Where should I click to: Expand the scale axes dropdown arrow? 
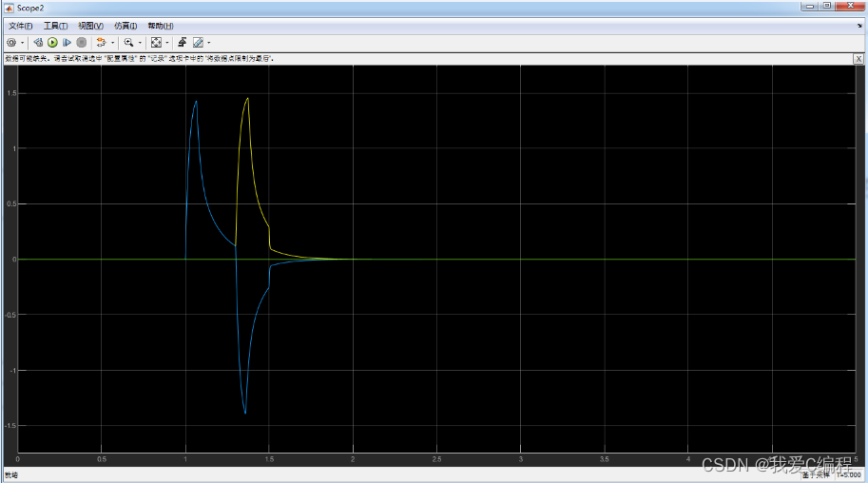click(x=167, y=43)
